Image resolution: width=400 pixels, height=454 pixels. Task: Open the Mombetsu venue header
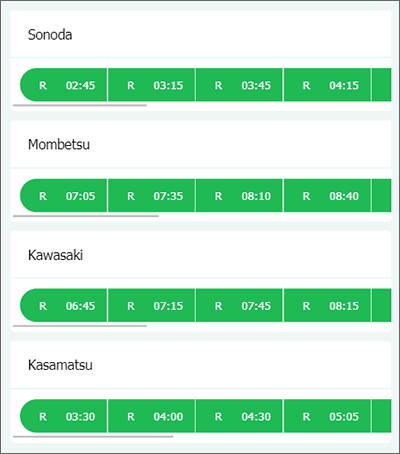coord(201,144)
